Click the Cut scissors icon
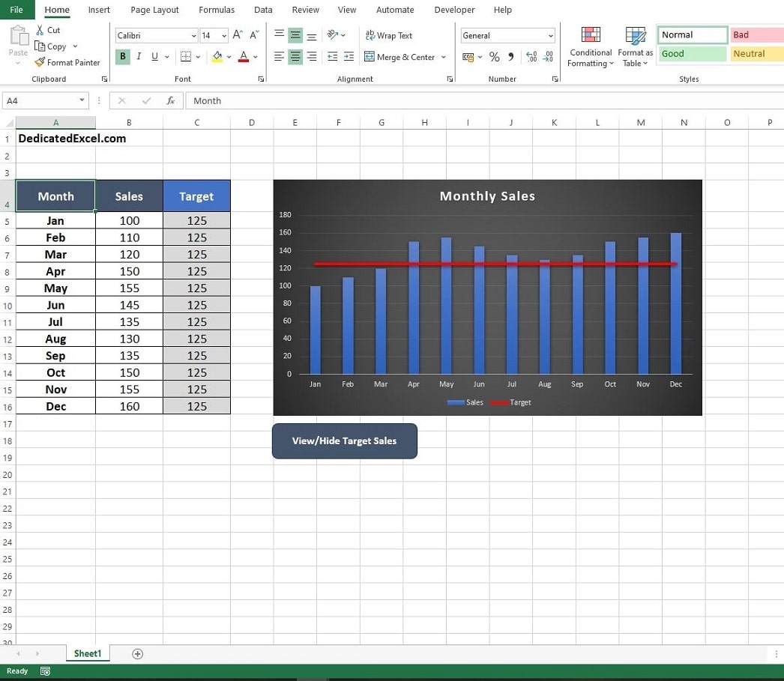Image resolution: width=784 pixels, height=681 pixels. [40, 30]
